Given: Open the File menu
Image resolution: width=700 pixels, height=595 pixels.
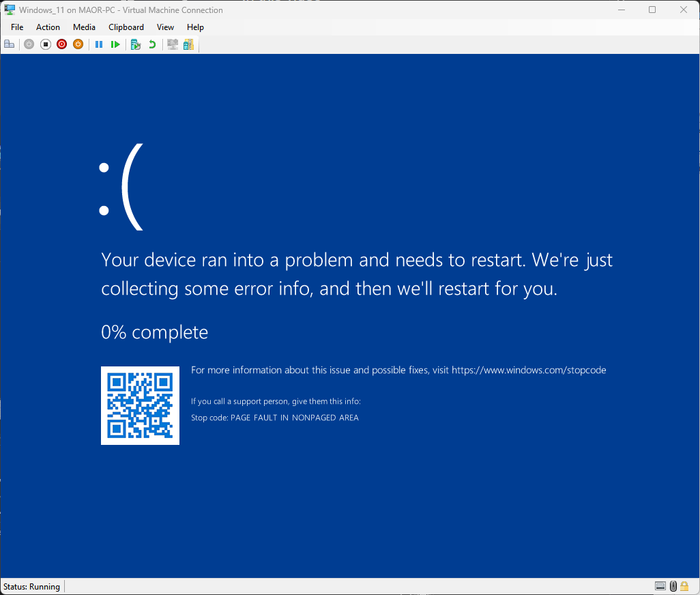Looking at the screenshot, I should point(16,27).
